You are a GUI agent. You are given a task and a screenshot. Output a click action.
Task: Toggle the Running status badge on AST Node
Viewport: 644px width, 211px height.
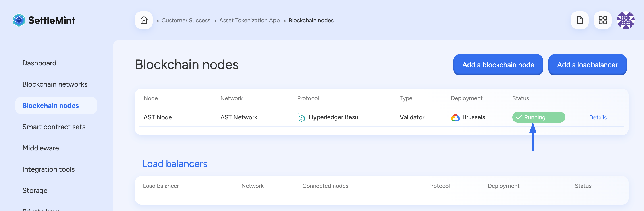(x=538, y=117)
